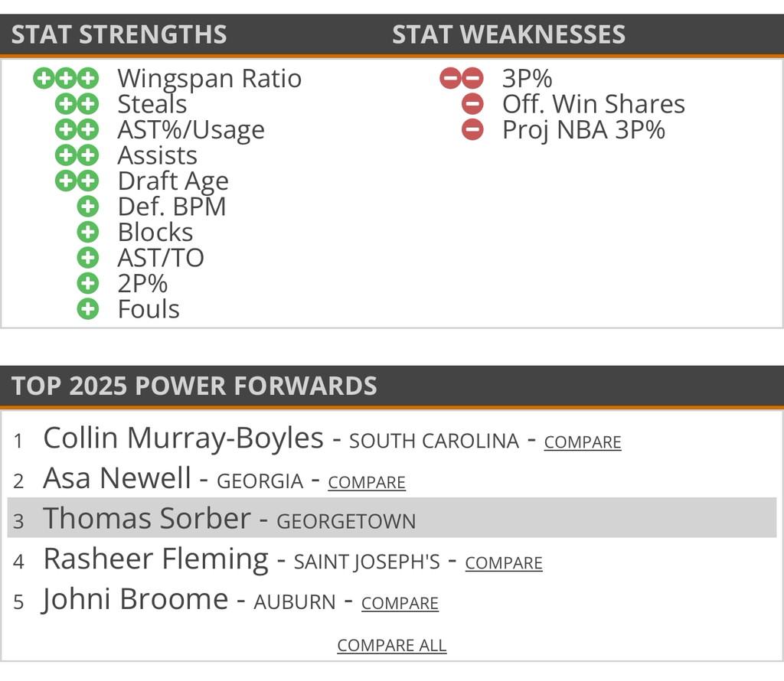Click the green plus icon beside Blocks
The width and height of the screenshot is (784, 681).
pyautogui.click(x=89, y=233)
